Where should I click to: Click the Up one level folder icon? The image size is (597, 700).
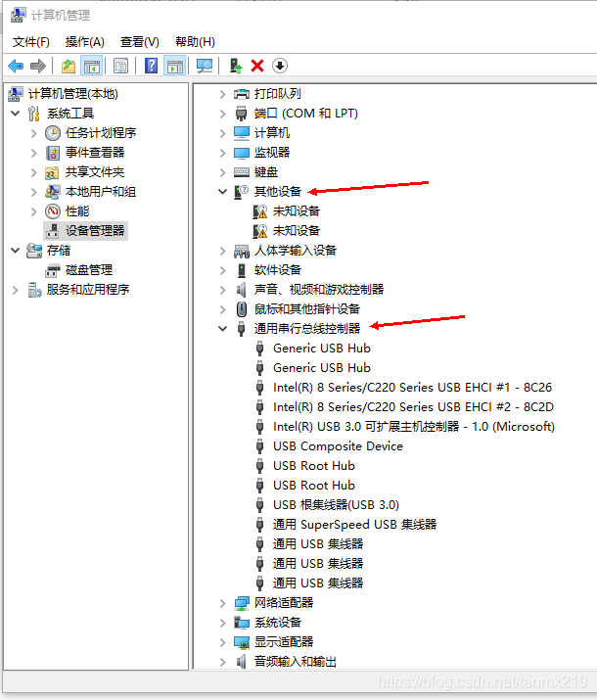coord(69,66)
